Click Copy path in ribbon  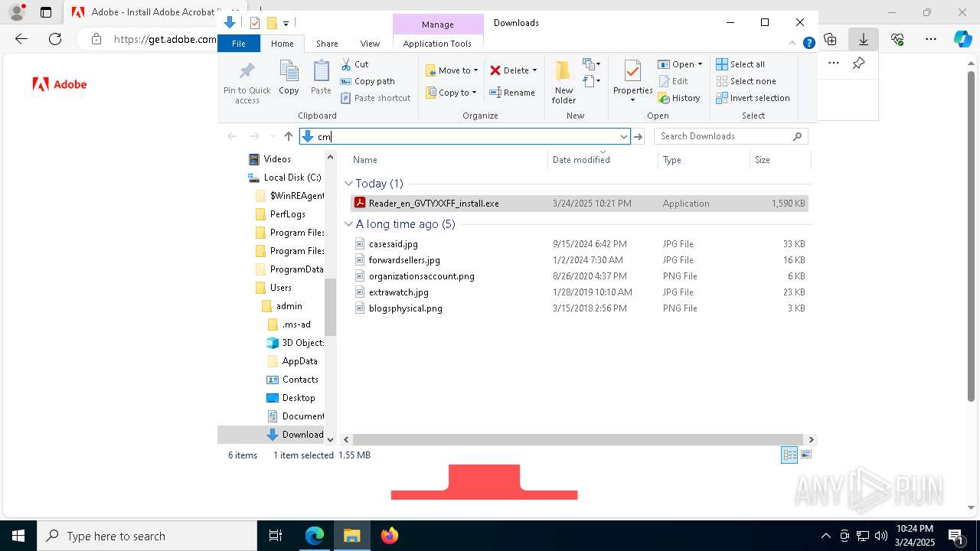(367, 81)
